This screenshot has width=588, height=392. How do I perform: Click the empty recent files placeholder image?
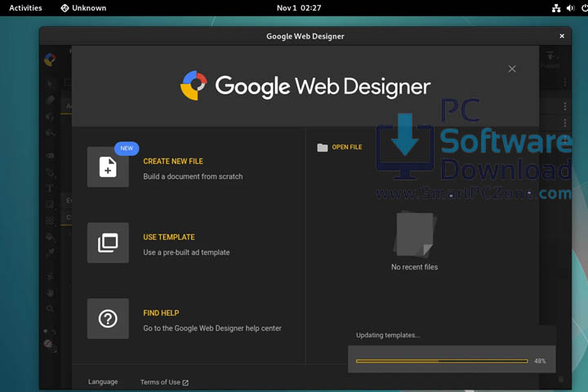coord(415,234)
